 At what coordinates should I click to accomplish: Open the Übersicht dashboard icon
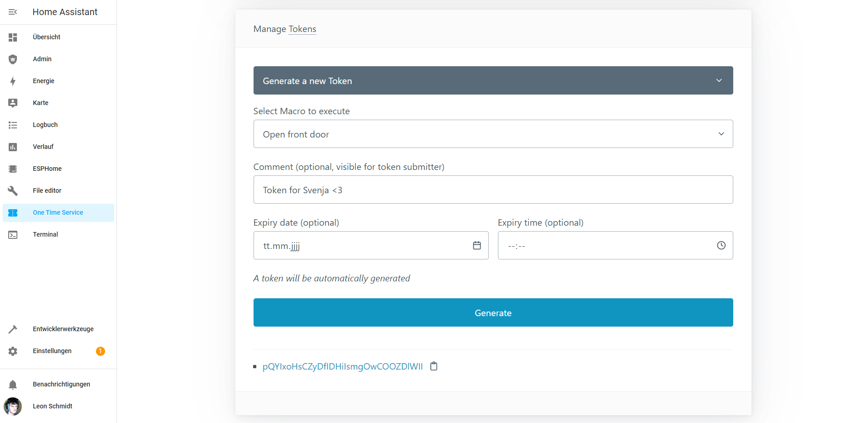tap(13, 37)
